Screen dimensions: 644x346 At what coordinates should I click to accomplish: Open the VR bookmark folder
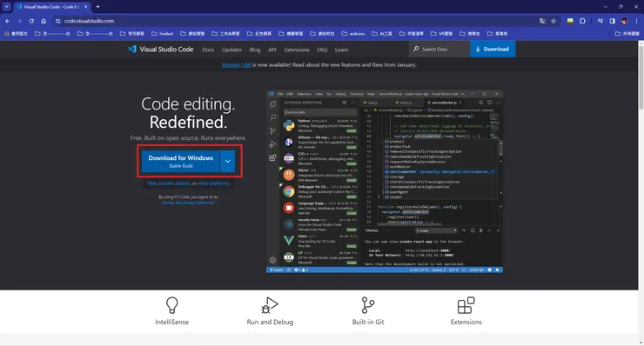pos(441,34)
